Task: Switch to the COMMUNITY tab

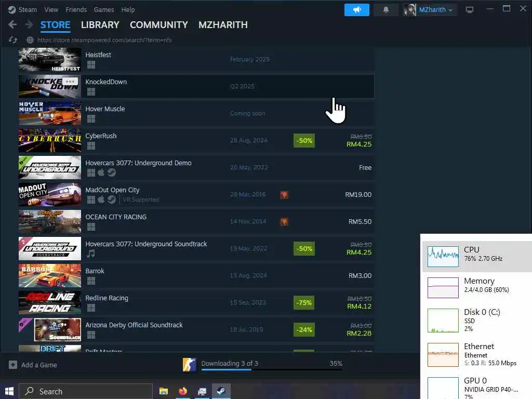Action: 159,25
